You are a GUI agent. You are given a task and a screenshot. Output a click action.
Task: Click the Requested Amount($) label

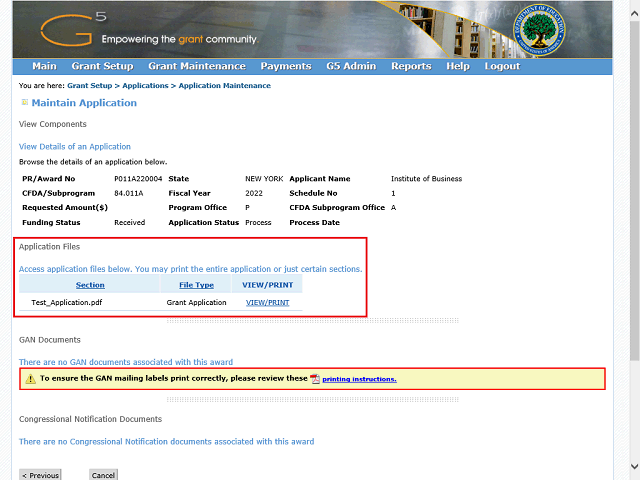pos(65,208)
